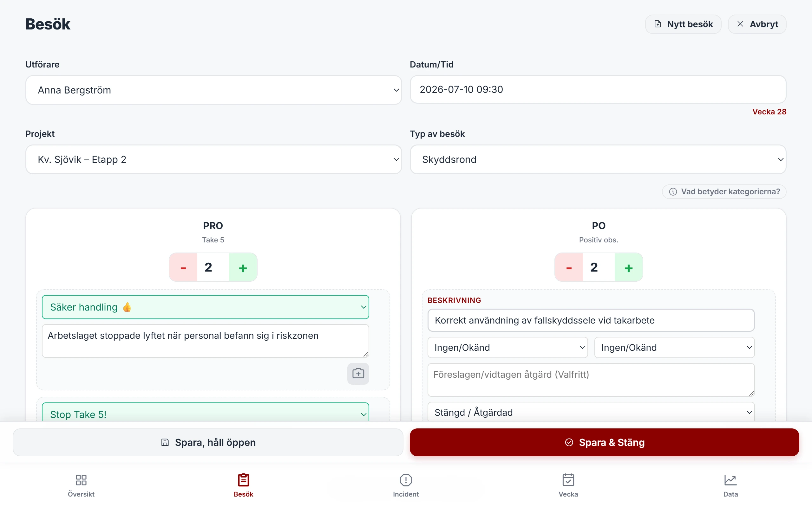Click Vad betyder kategorierna? info link

(724, 191)
